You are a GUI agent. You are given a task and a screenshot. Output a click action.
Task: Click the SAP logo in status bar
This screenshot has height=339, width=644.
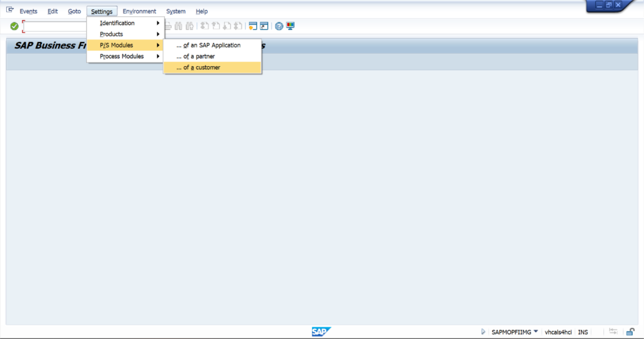(x=321, y=332)
